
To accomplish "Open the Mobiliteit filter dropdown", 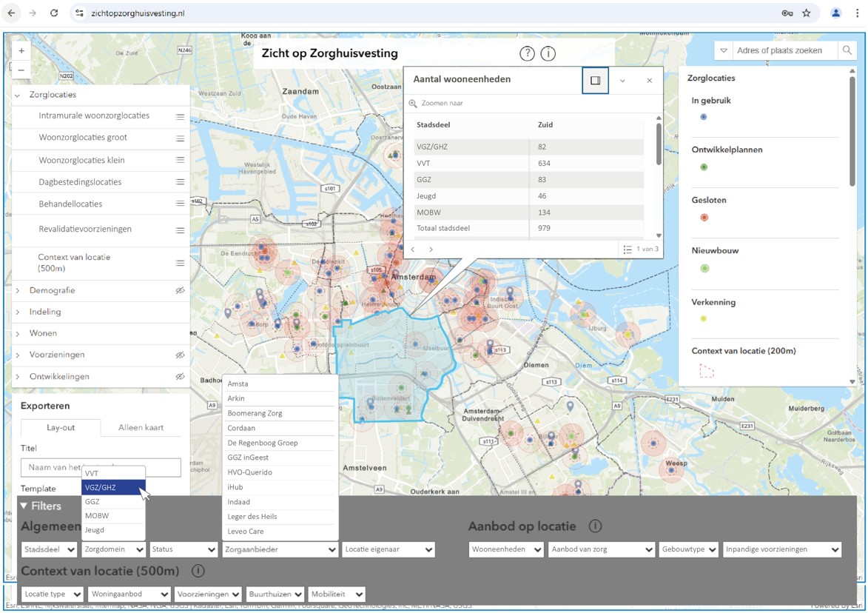I will pos(337,594).
